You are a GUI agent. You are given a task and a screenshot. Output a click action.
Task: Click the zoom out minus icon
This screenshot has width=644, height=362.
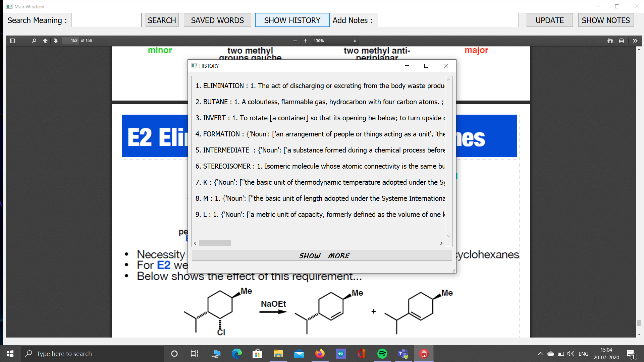[x=295, y=41]
